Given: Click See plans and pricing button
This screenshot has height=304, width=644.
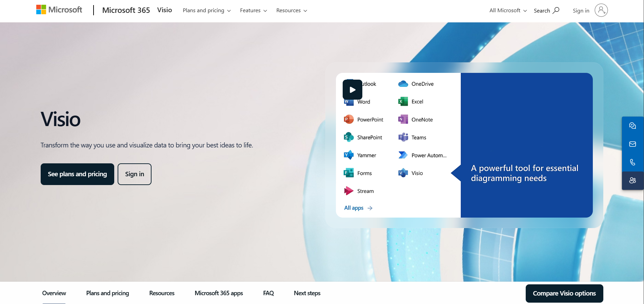Looking at the screenshot, I should (x=77, y=174).
